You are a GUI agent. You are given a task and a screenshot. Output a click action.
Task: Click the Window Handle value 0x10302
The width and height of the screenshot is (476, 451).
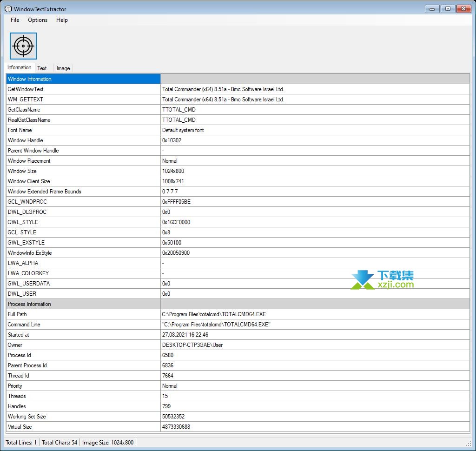172,140
